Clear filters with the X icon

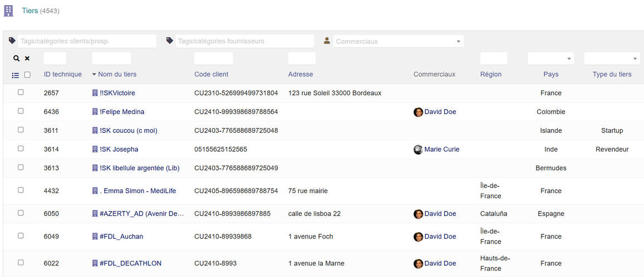point(27,58)
